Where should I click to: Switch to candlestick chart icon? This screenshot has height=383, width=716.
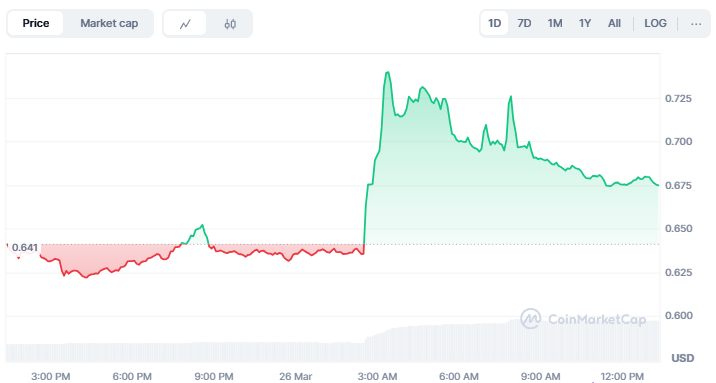point(230,24)
